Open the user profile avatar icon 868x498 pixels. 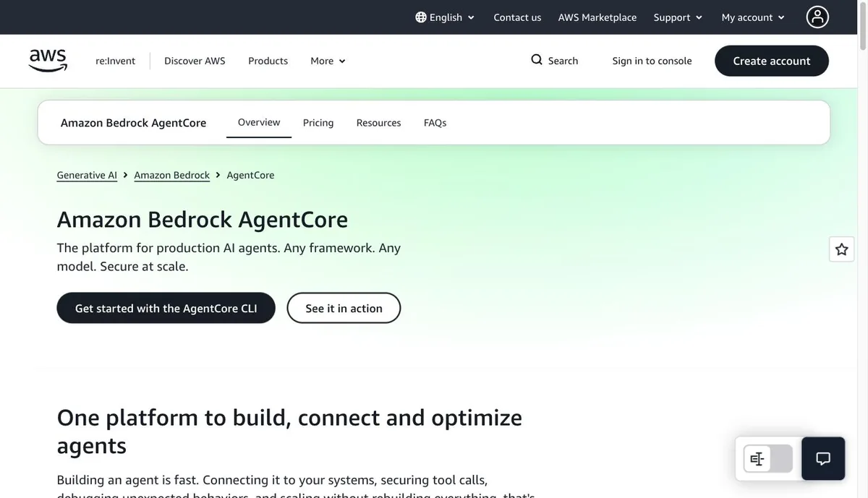point(817,17)
